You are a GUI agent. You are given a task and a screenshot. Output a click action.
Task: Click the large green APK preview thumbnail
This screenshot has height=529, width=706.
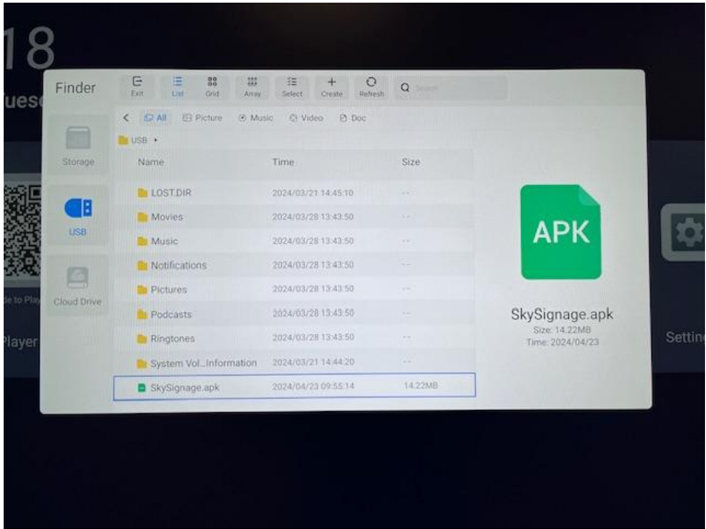click(561, 232)
